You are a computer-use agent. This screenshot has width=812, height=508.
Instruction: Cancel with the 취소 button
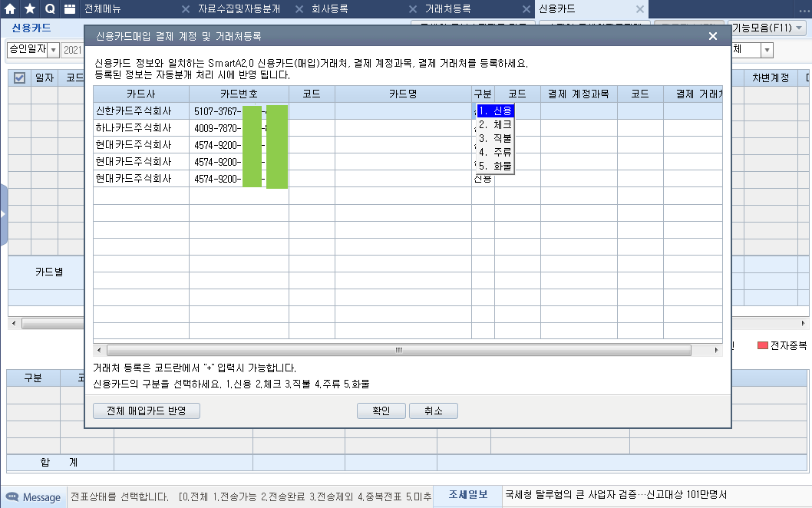click(434, 411)
